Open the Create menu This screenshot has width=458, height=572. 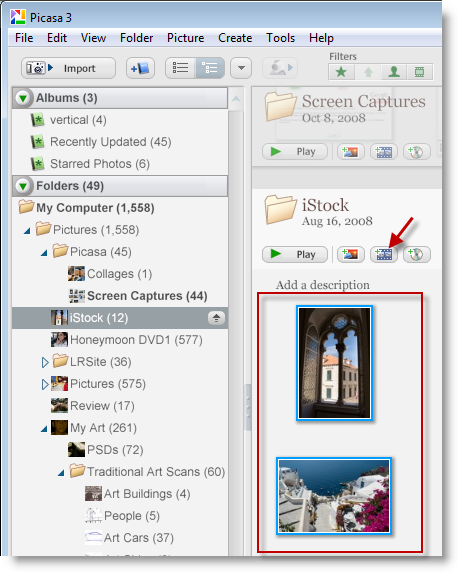pos(235,38)
